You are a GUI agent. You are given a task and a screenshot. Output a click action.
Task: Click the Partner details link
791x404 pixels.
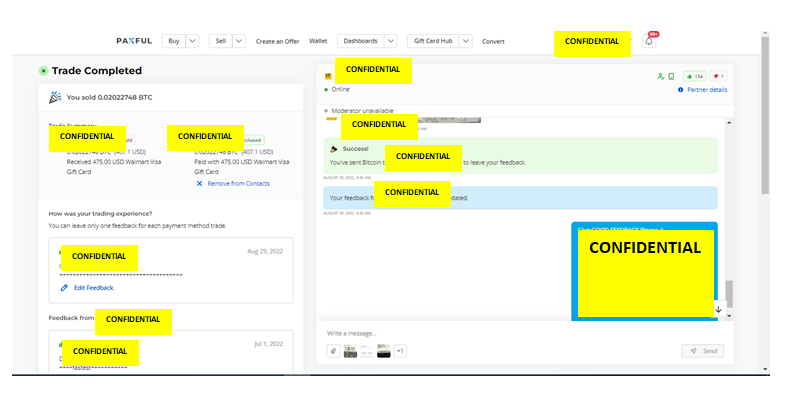(x=707, y=90)
